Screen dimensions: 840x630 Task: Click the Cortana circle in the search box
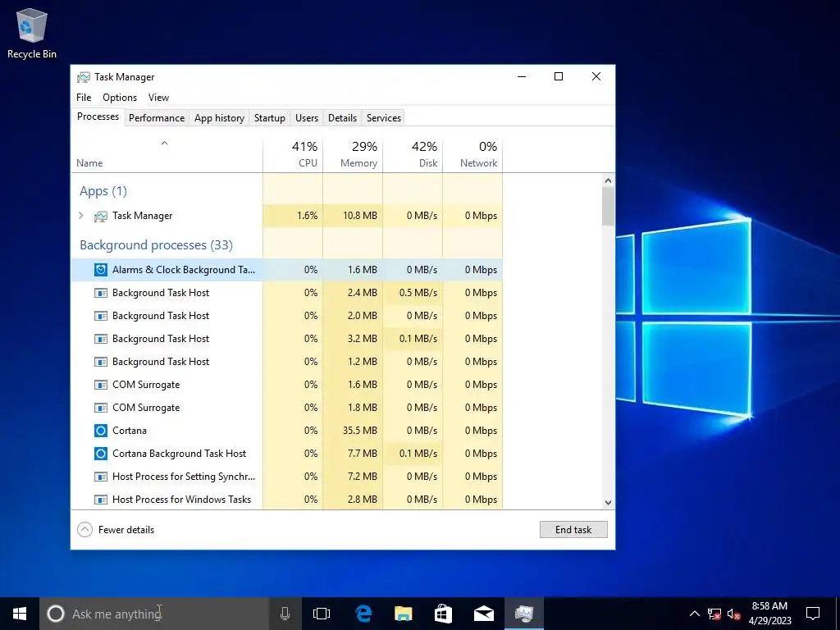56,614
